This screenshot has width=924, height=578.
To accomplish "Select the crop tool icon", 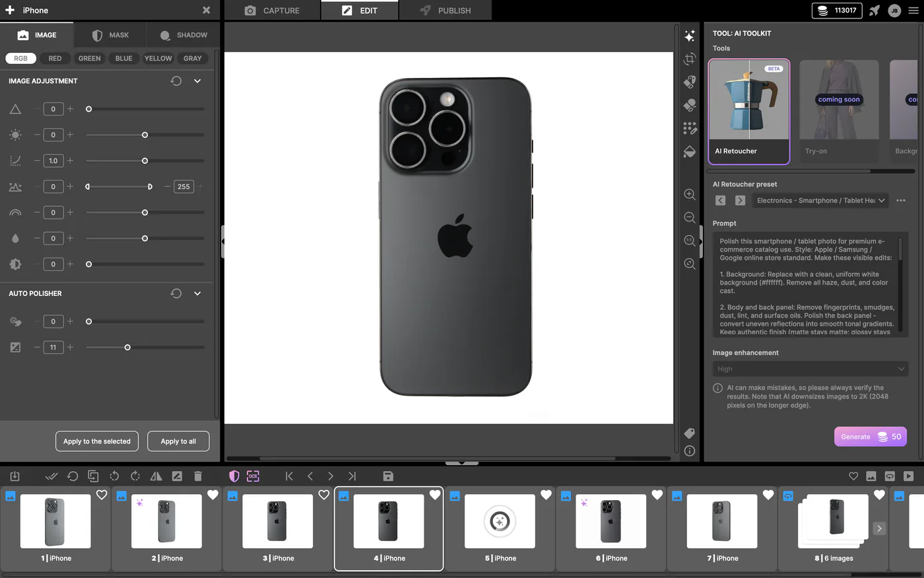I will coord(690,59).
